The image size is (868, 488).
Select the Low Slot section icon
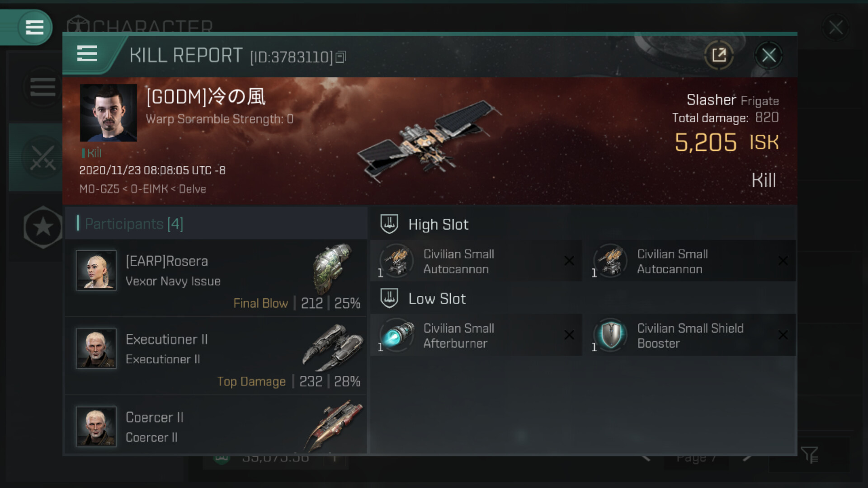pyautogui.click(x=389, y=298)
